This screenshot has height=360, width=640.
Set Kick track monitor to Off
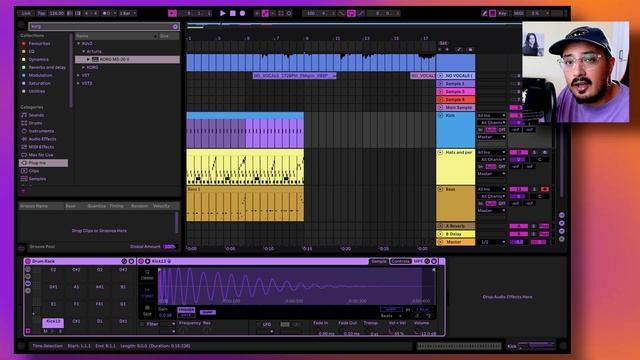[502, 130]
